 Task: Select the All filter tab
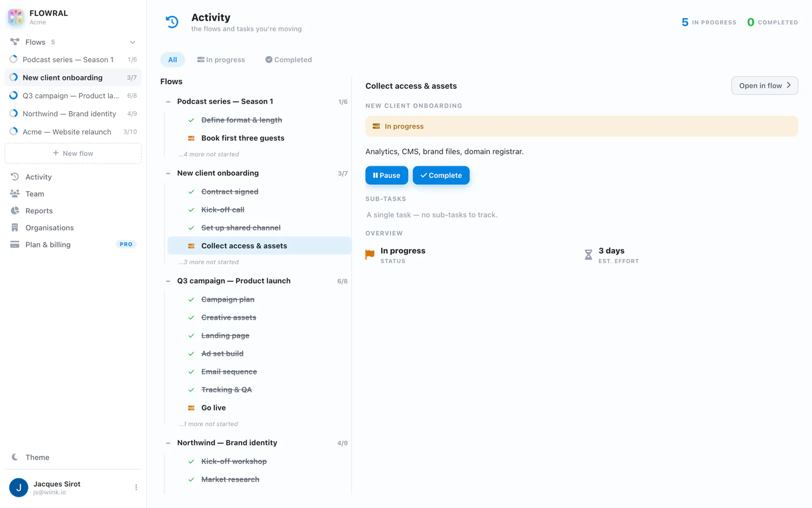173,59
